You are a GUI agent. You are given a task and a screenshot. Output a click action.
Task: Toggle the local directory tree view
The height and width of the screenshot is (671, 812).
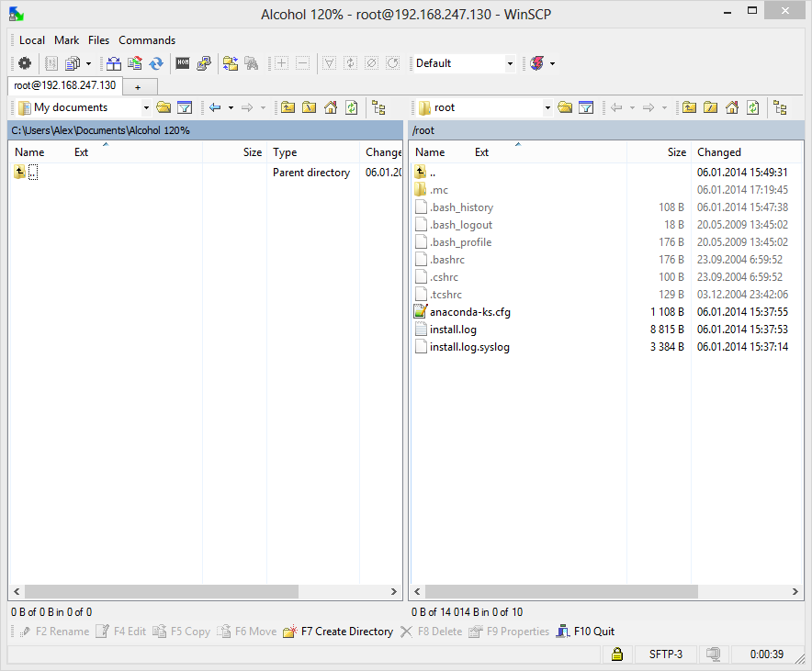[378, 107]
